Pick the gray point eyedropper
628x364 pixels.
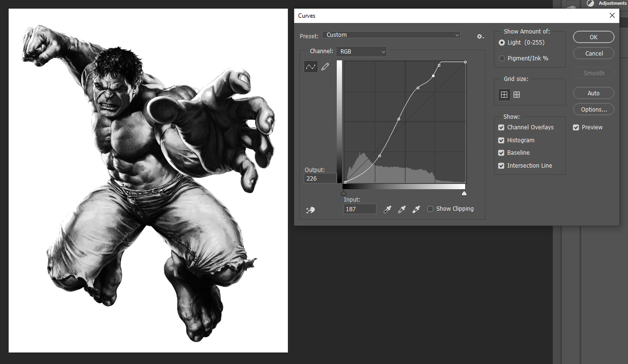coord(402,209)
